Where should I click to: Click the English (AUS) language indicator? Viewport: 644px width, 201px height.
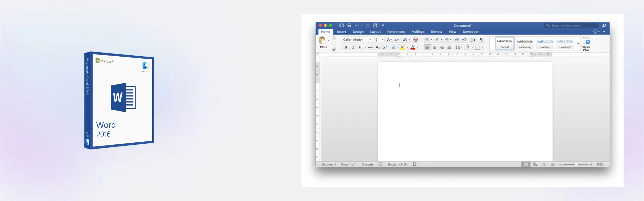pyautogui.click(x=398, y=164)
